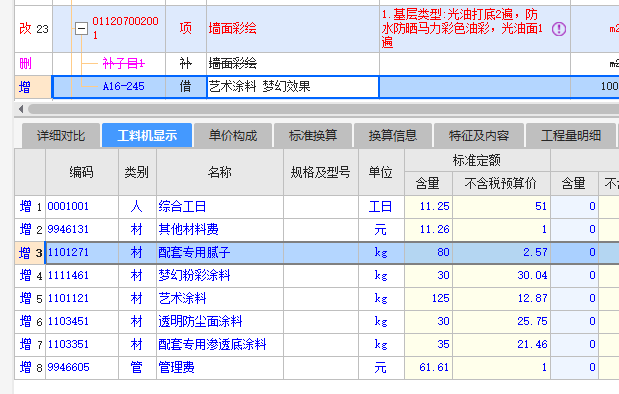Click the 类别 column header
The width and height of the screenshot is (619, 394).
(137, 172)
